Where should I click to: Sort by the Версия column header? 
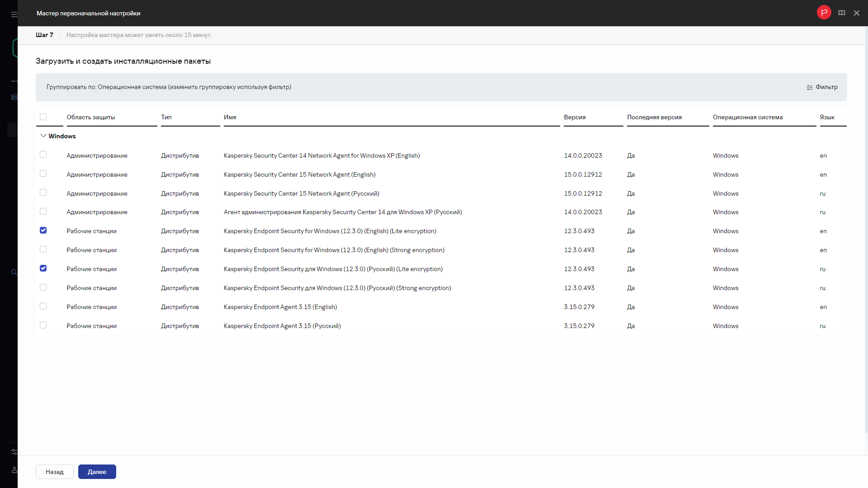coord(575,117)
